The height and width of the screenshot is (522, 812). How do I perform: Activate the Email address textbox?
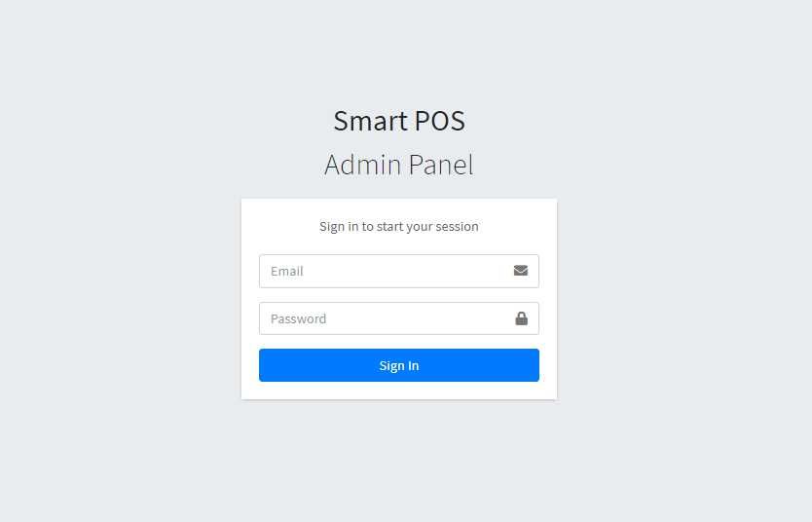[x=381, y=271]
